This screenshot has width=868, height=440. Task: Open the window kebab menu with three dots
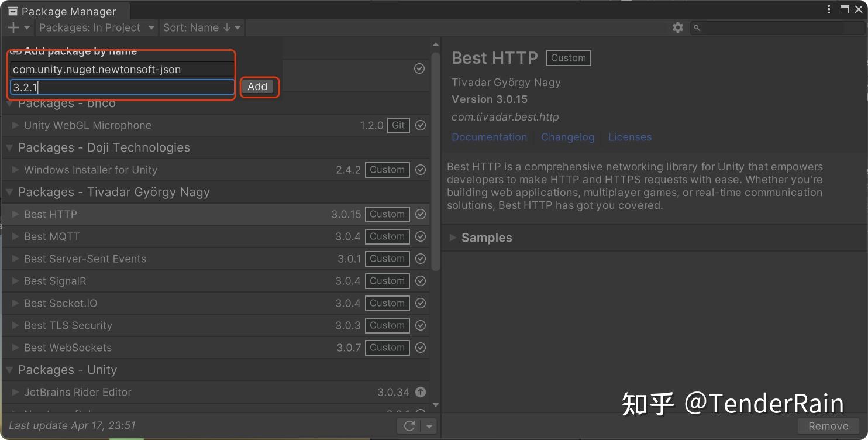(828, 9)
